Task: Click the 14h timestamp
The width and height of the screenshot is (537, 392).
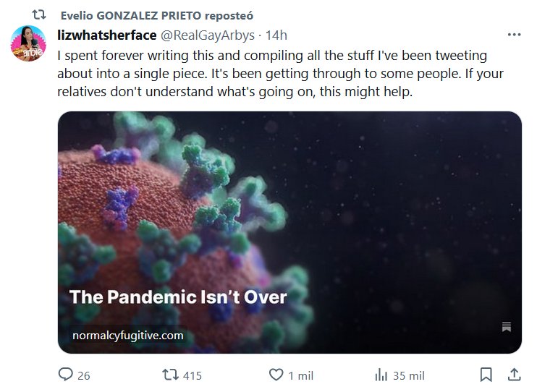Action: pos(276,35)
